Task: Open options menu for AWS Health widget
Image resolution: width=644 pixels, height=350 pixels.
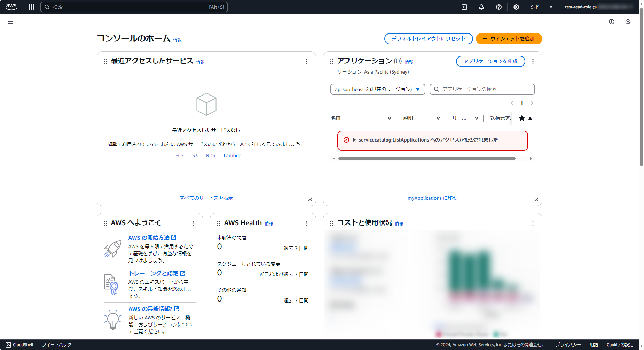Action: pos(307,223)
